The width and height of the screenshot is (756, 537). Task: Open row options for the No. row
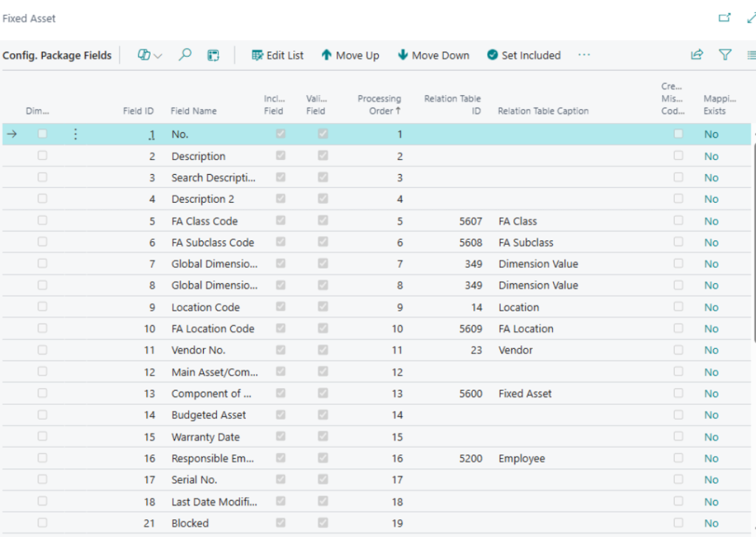tap(75, 134)
